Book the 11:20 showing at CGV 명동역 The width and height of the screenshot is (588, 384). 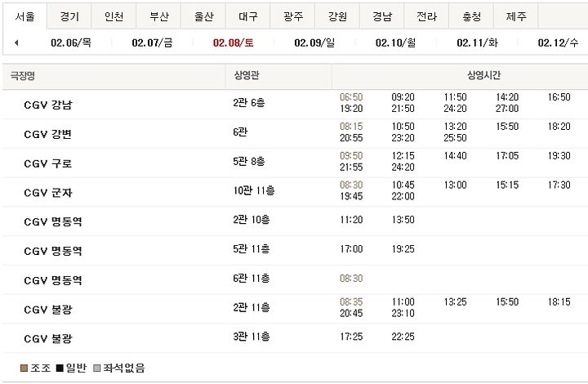[351, 220]
